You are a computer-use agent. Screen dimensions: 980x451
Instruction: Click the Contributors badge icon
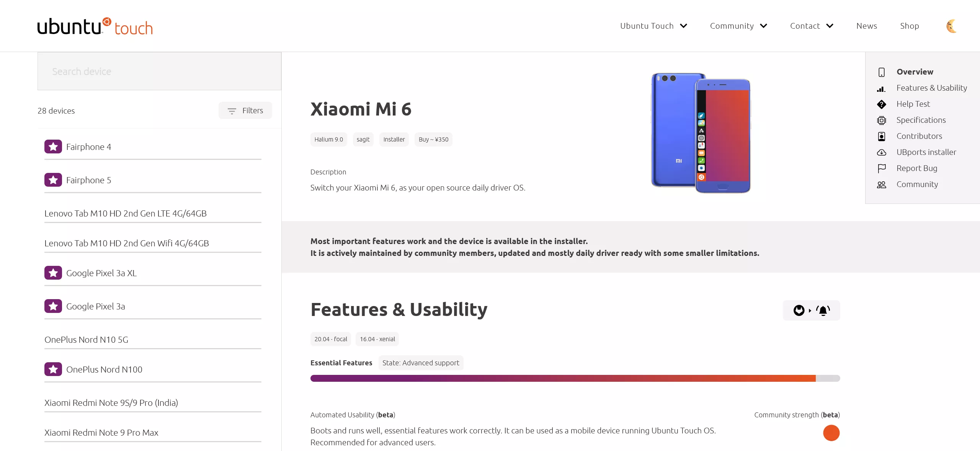pos(882,137)
